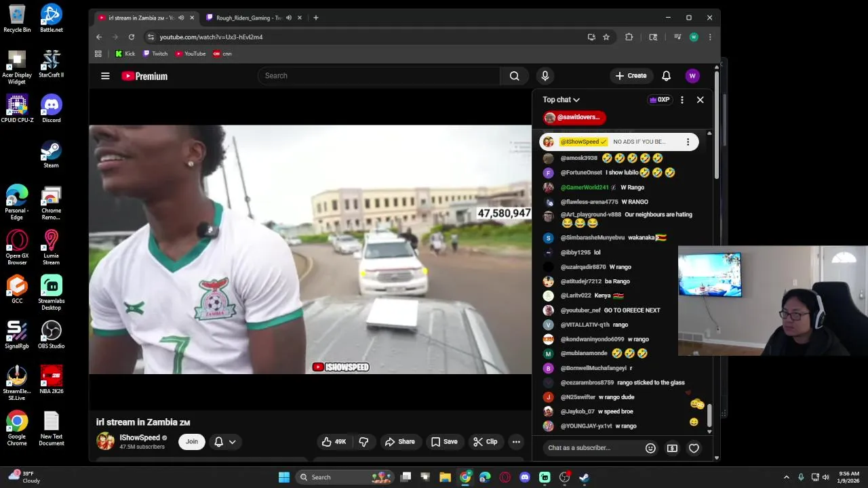Viewport: 868px width, 488px height.
Task: Open Windows Start menu
Action: 284,477
